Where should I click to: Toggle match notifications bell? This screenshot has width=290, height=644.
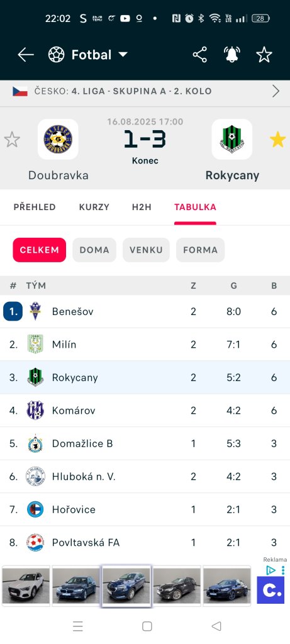point(232,55)
